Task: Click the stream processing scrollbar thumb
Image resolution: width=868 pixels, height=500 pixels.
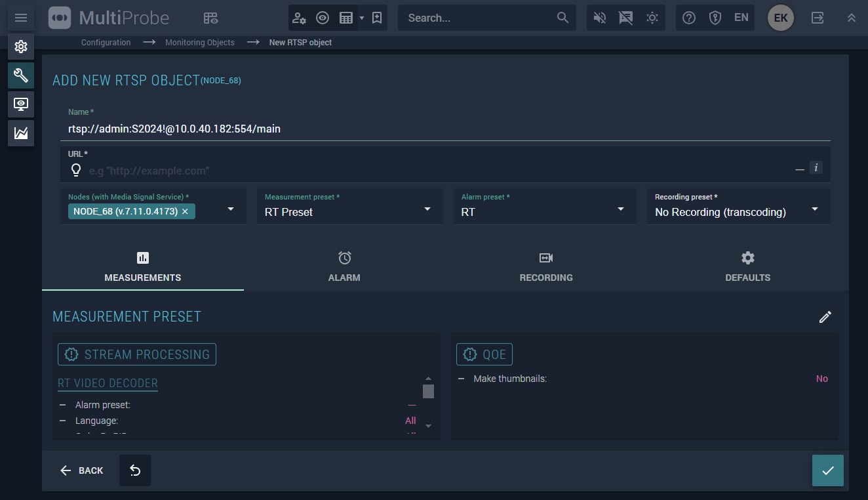Action: tap(428, 392)
